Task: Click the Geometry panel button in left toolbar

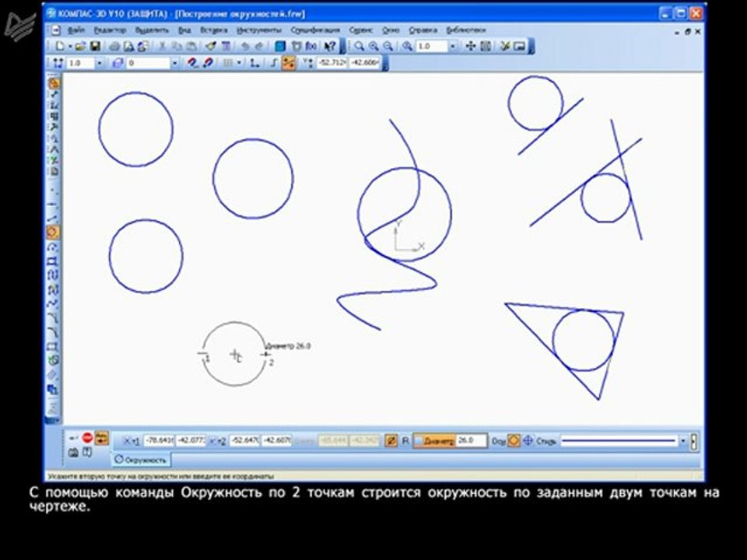Action: pyautogui.click(x=54, y=83)
